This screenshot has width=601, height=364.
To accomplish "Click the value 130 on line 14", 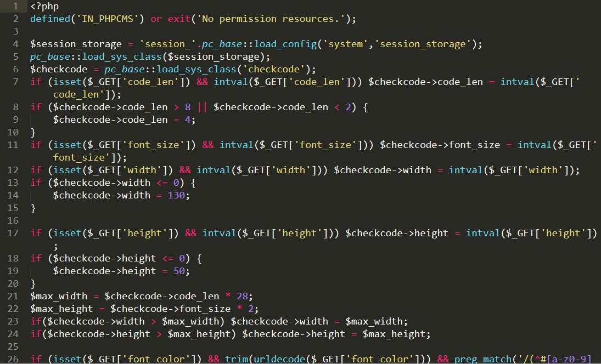I will [x=176, y=196].
